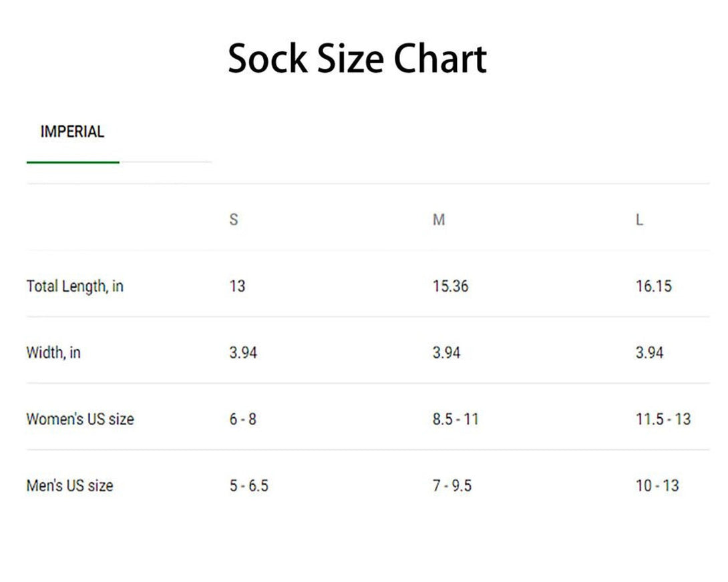Click the 7 - 9.5 men's size cell
Viewport: 728px width, 582px height.
click(x=451, y=485)
